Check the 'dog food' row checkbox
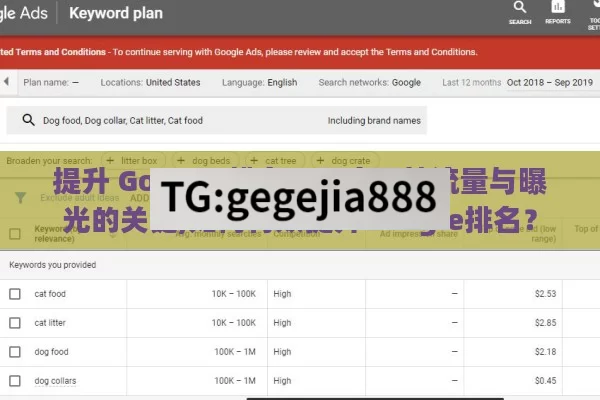600x400 pixels. pos(15,352)
